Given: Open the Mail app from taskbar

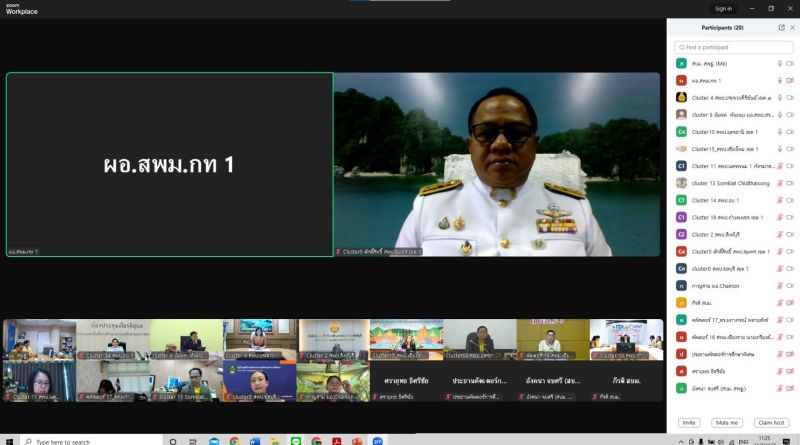Looking at the screenshot, I should tap(214, 441).
